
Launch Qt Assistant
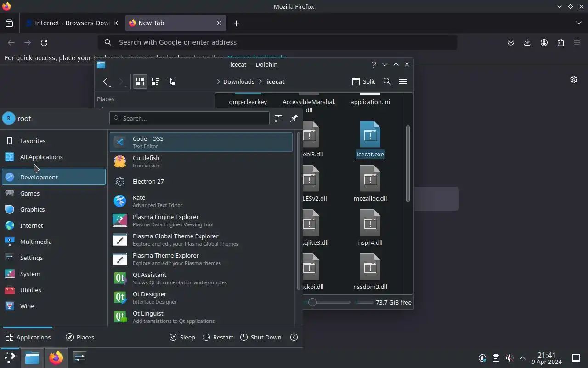tap(201, 278)
